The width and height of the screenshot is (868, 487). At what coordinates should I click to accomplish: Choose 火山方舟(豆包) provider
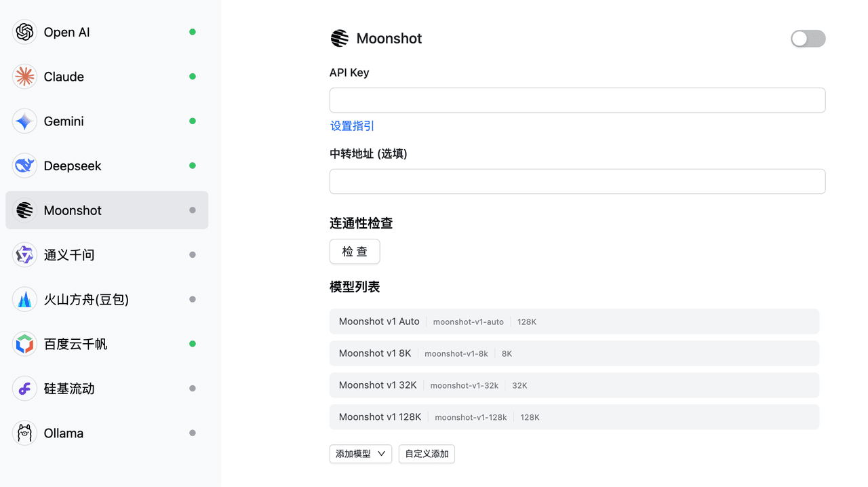pos(107,299)
